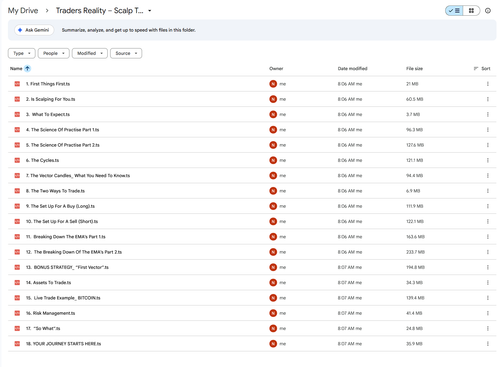The width and height of the screenshot is (500, 367).
Task: Sort by Name column header
Action: tap(16, 69)
